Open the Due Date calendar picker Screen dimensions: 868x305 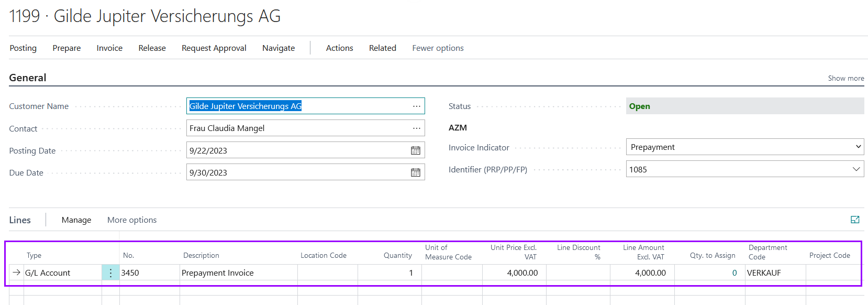[x=416, y=172]
